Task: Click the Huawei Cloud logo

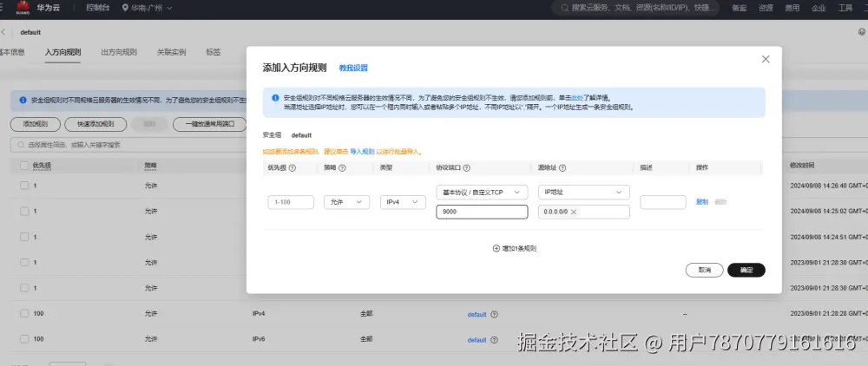Action: point(23,8)
